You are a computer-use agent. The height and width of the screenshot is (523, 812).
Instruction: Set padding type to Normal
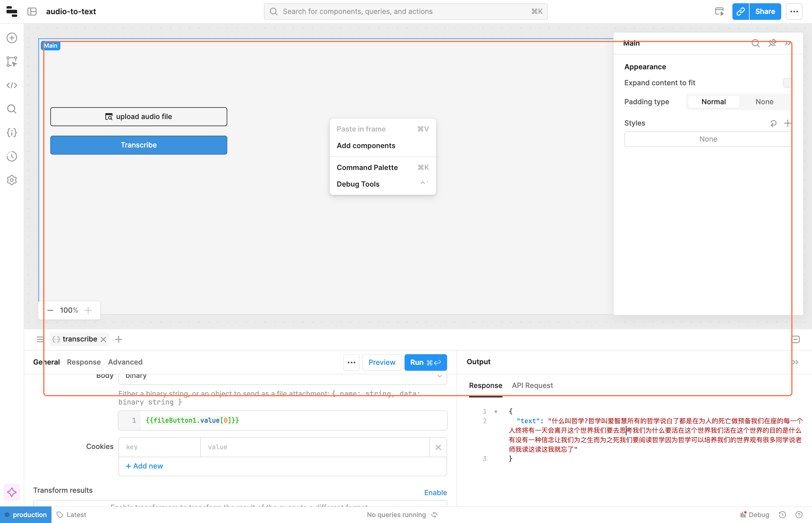click(713, 102)
